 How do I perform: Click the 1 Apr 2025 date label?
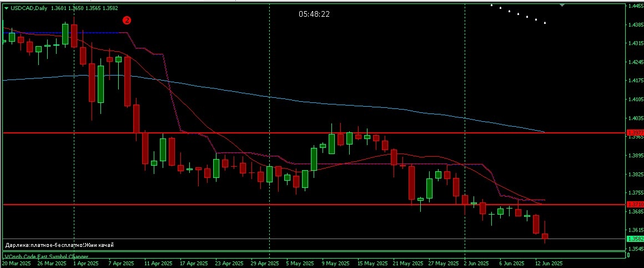click(x=85, y=263)
